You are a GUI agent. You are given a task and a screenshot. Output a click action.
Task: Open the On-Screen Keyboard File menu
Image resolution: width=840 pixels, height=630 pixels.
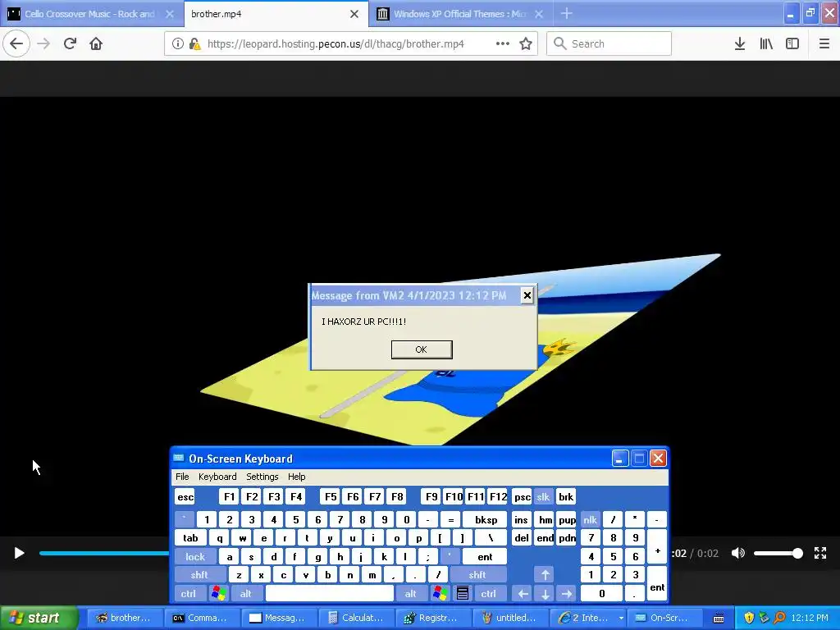[x=182, y=477]
